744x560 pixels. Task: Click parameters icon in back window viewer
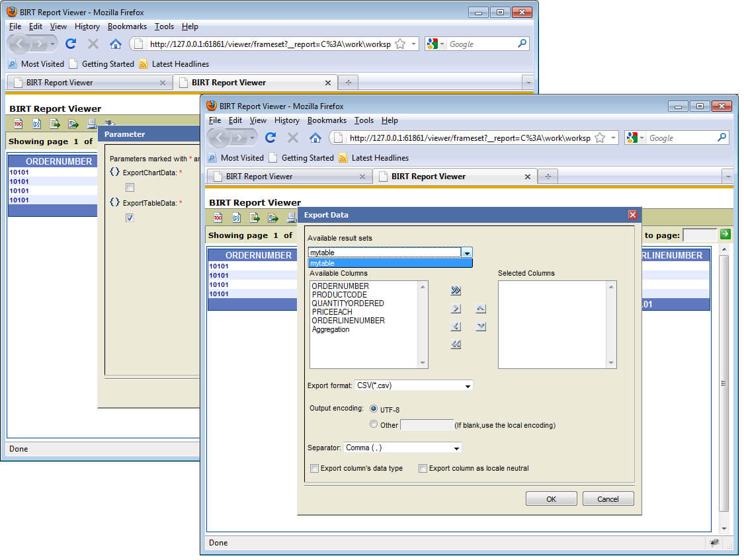tap(36, 124)
